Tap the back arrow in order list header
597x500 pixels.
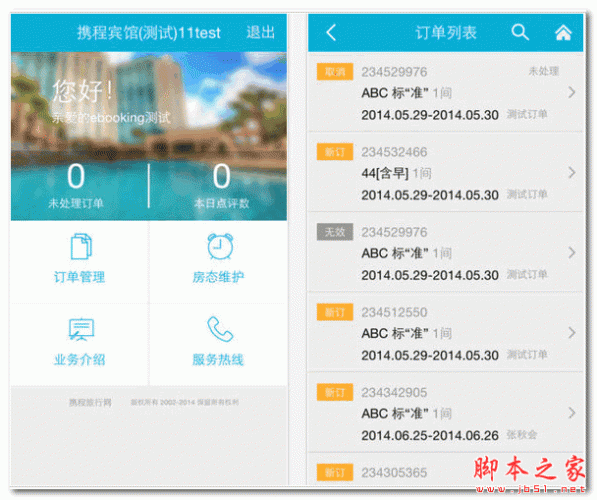331,32
